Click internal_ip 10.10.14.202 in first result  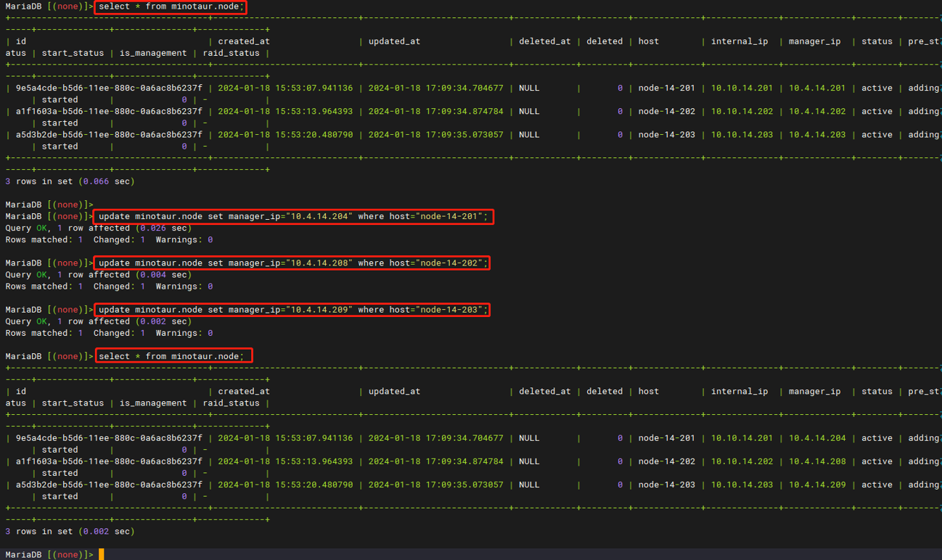(742, 111)
